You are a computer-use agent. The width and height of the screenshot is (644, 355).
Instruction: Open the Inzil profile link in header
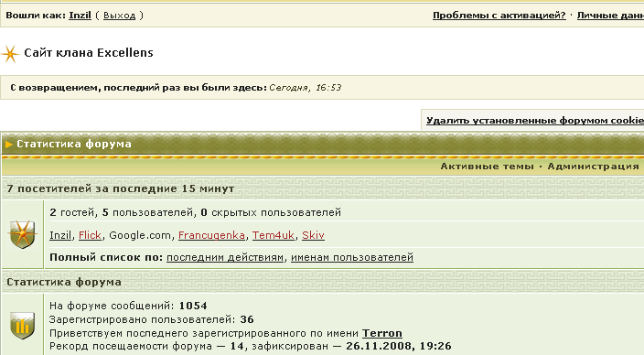pos(80,16)
